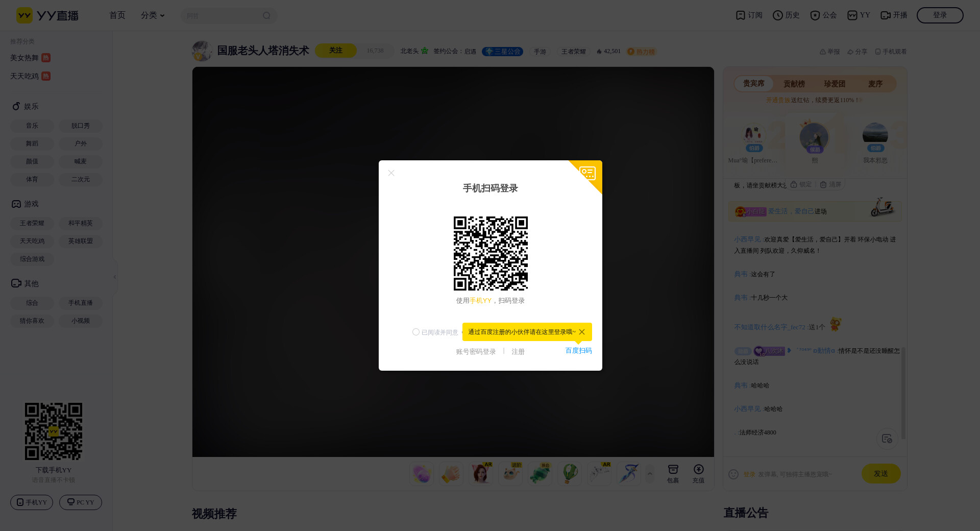Expand the gift bar with up chevron
Image resolution: width=980 pixels, height=531 pixels.
[650, 474]
